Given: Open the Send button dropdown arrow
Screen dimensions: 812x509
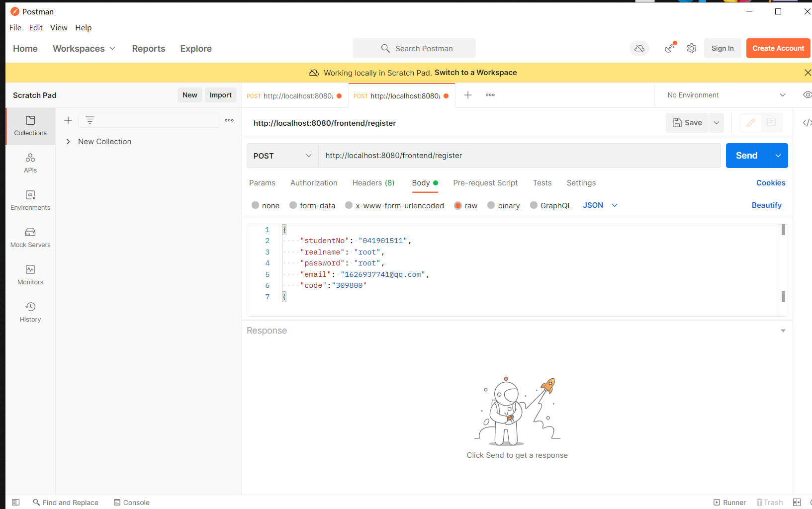Looking at the screenshot, I should [778, 156].
